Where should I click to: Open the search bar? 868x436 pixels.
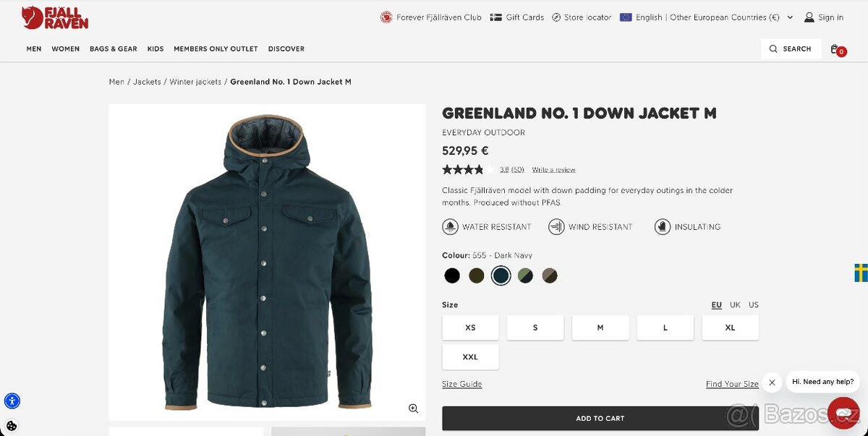click(x=791, y=48)
